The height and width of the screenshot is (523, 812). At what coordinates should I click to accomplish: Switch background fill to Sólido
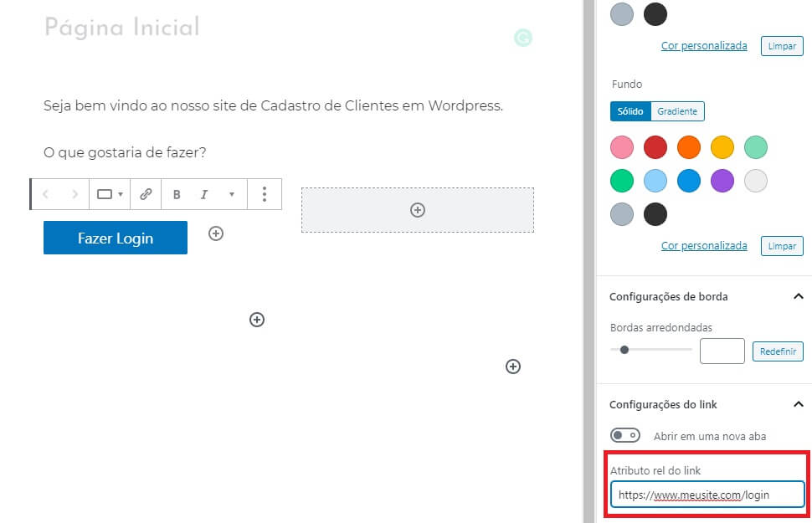click(x=630, y=110)
